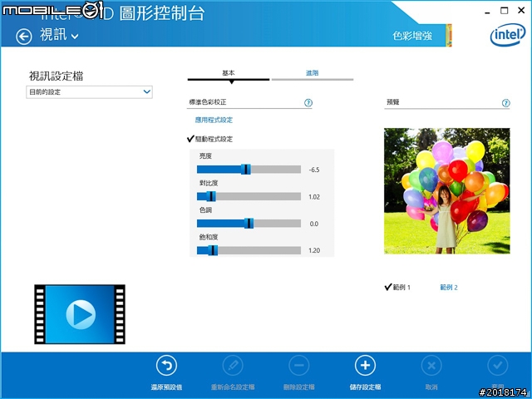The height and width of the screenshot is (399, 532).
Task: Open help icon for 預覽
Action: (505, 103)
